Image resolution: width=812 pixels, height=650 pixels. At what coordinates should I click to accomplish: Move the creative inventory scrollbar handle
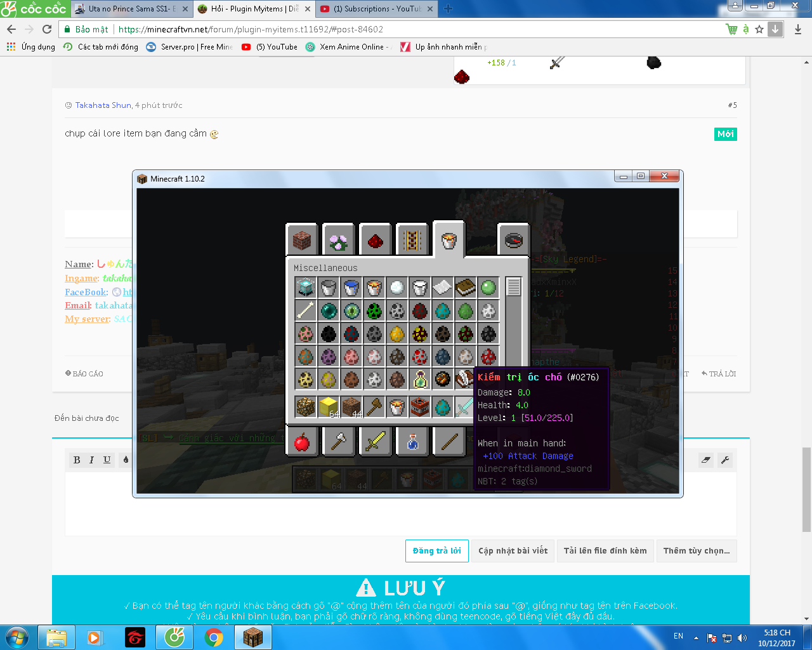click(x=514, y=287)
